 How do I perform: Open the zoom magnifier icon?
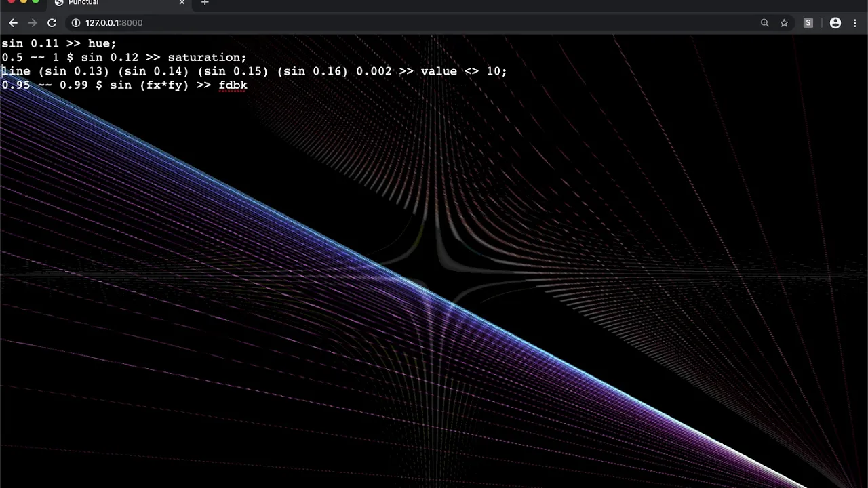pyautogui.click(x=765, y=23)
